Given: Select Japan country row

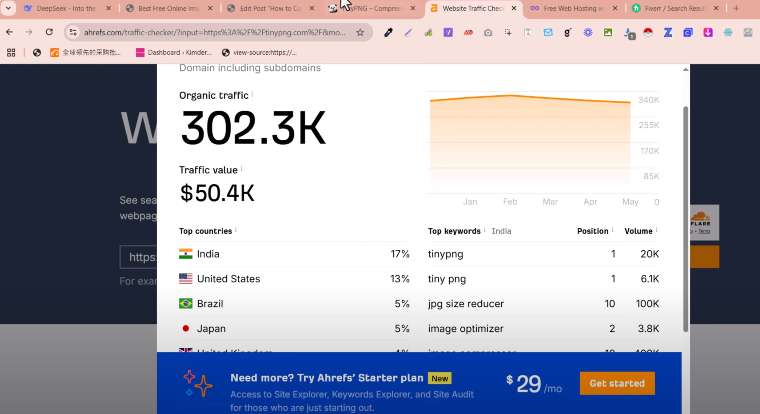Looking at the screenshot, I should click(x=294, y=329).
